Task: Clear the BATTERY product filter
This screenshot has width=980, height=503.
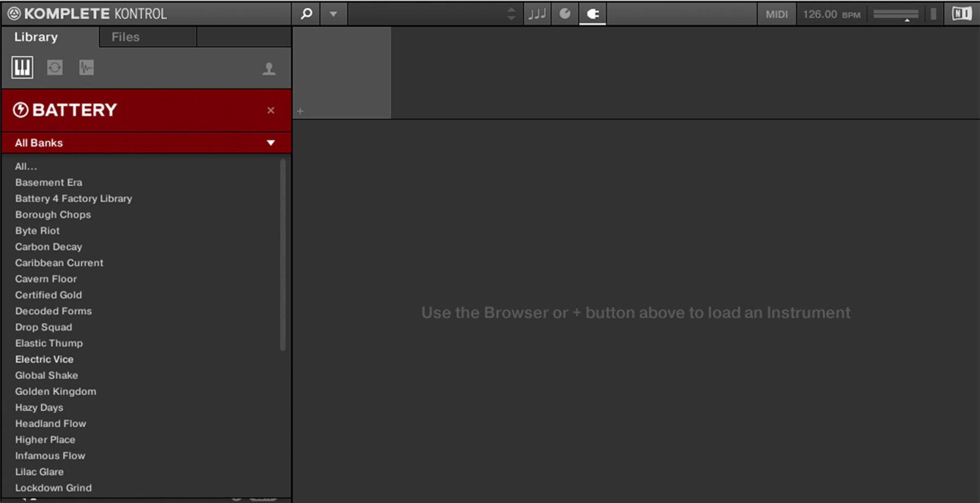Action: point(271,110)
